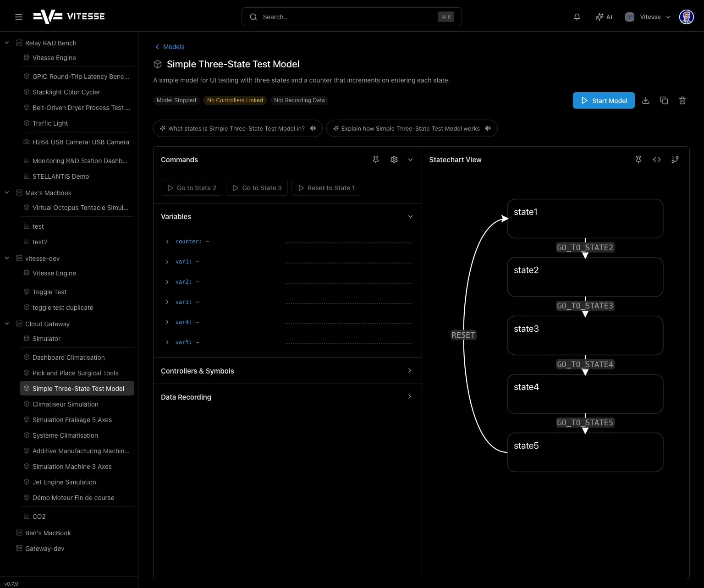
Task: Select state3 node in statechart
Action: point(585,335)
